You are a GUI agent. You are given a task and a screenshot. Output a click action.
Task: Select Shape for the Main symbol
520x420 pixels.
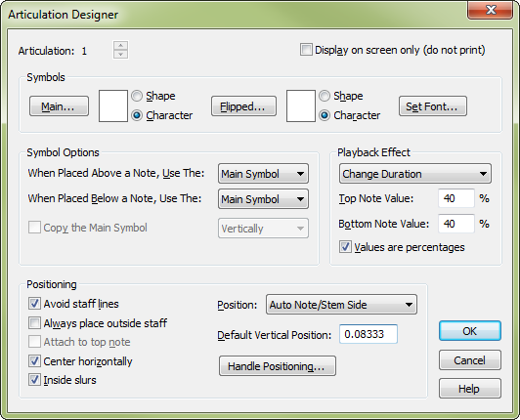(x=137, y=96)
